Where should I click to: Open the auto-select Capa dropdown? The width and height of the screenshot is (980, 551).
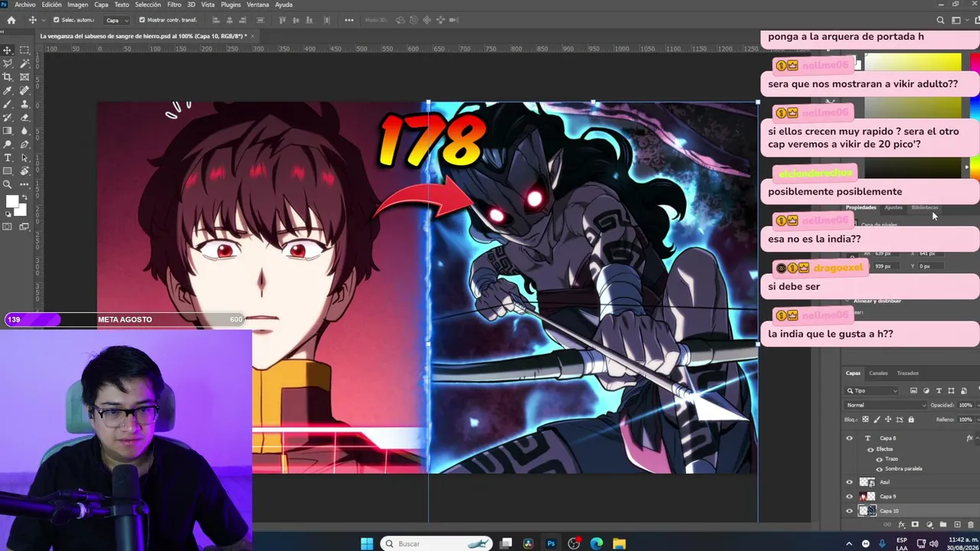coord(116,20)
